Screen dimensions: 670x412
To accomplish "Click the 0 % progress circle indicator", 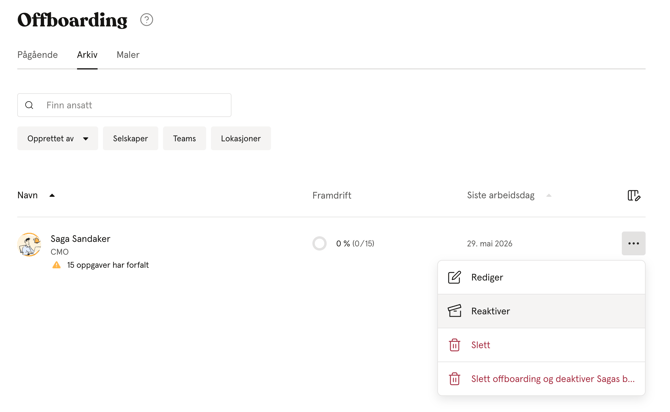I will (319, 244).
